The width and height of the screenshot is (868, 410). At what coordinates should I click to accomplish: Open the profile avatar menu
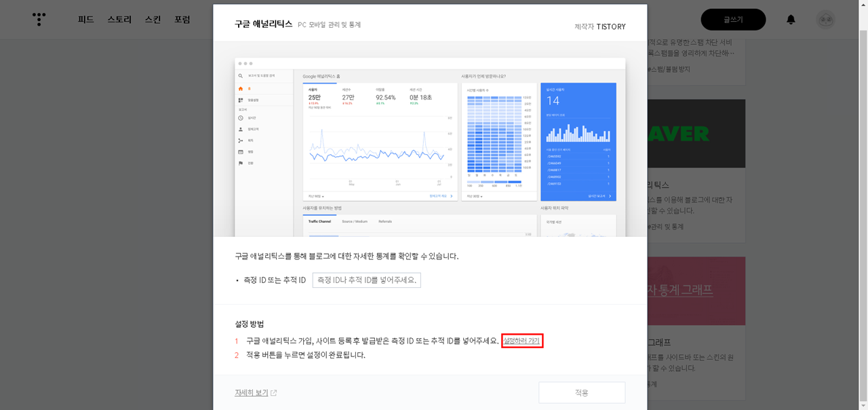[x=825, y=20]
